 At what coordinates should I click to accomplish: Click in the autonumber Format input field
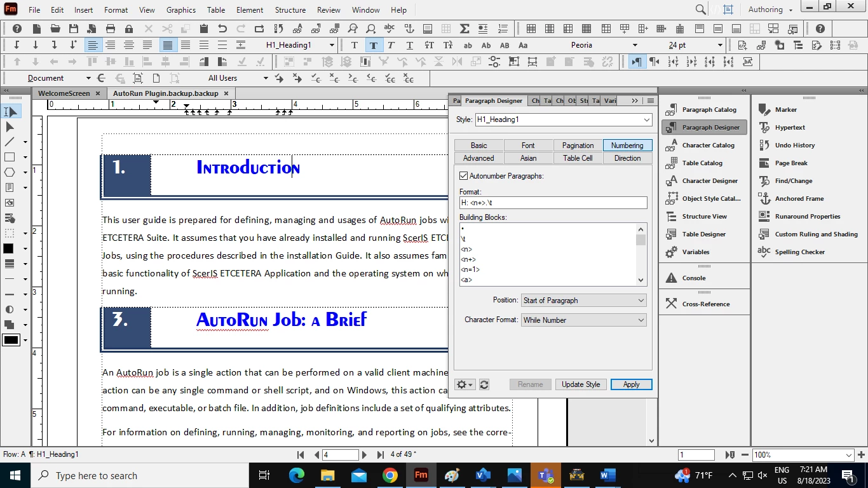point(553,203)
